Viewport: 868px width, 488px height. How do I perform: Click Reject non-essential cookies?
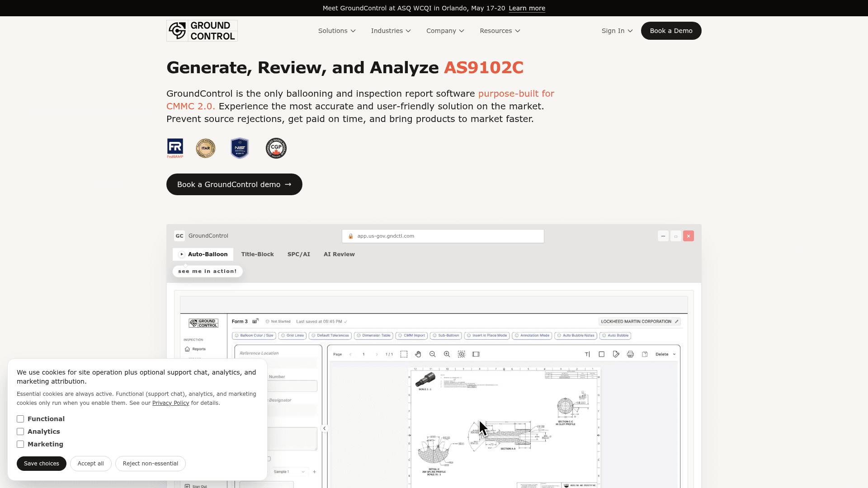tap(151, 464)
